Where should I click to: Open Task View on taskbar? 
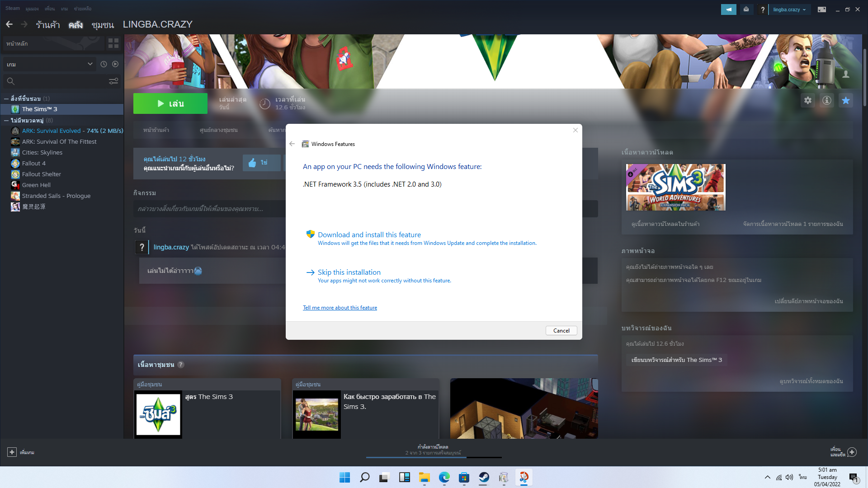[x=384, y=478]
